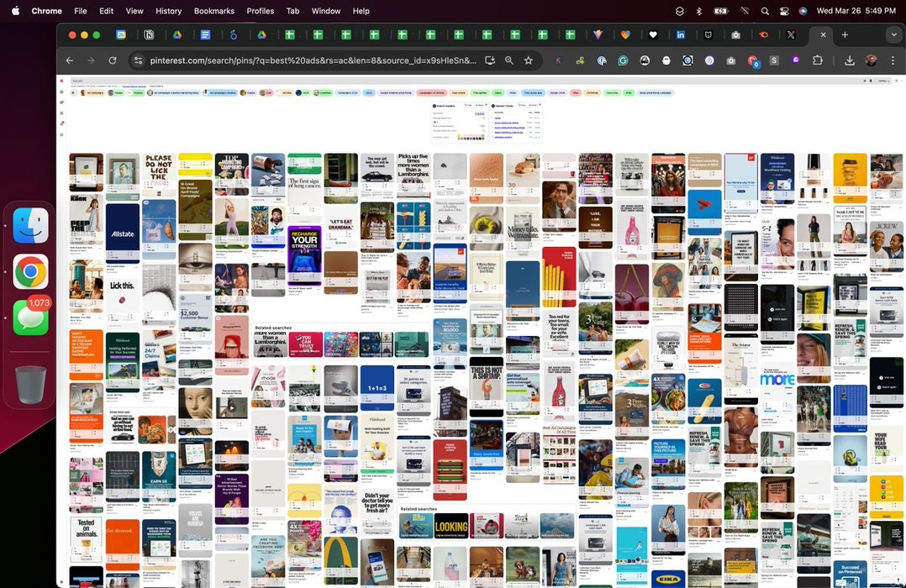Open Finder from the Dock
This screenshot has width=906, height=588.
coord(30,225)
